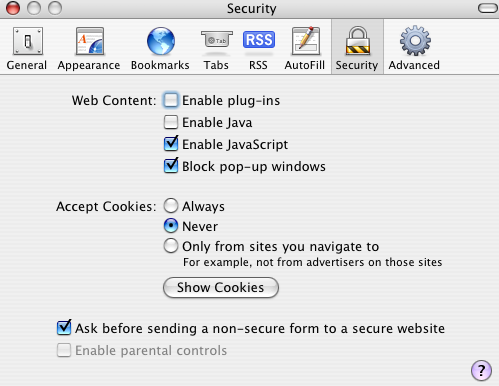Enable plug-ins checkbox
The height and width of the screenshot is (386, 499).
171,100
